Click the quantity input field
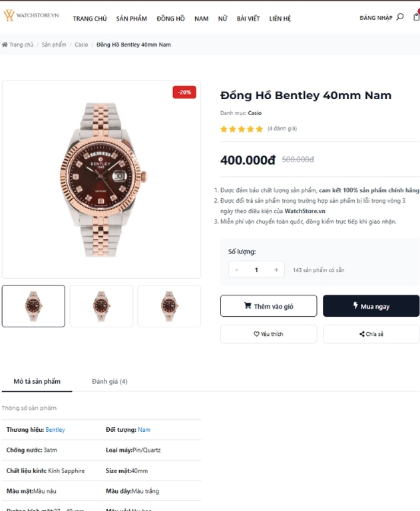The width and height of the screenshot is (420, 511). click(x=256, y=269)
